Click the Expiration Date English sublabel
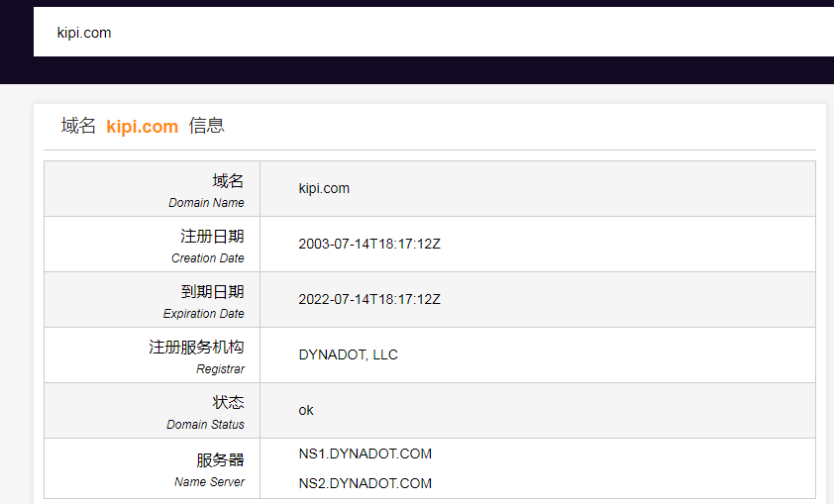This screenshot has height=504, width=834. pyautogui.click(x=203, y=314)
